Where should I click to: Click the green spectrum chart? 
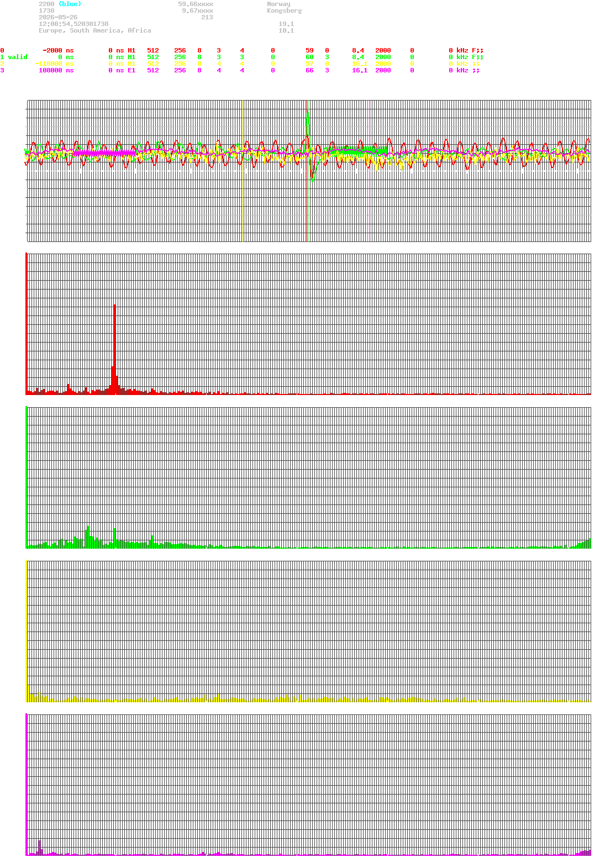[308, 477]
